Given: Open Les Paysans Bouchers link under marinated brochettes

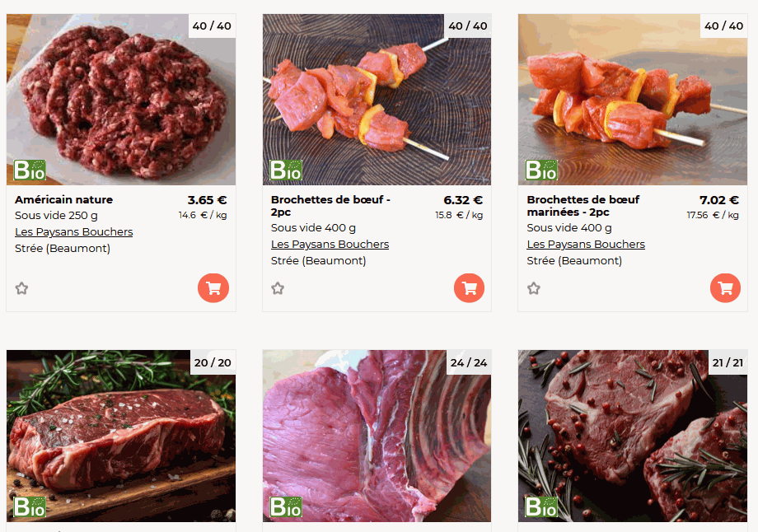Looking at the screenshot, I should click(x=586, y=245).
